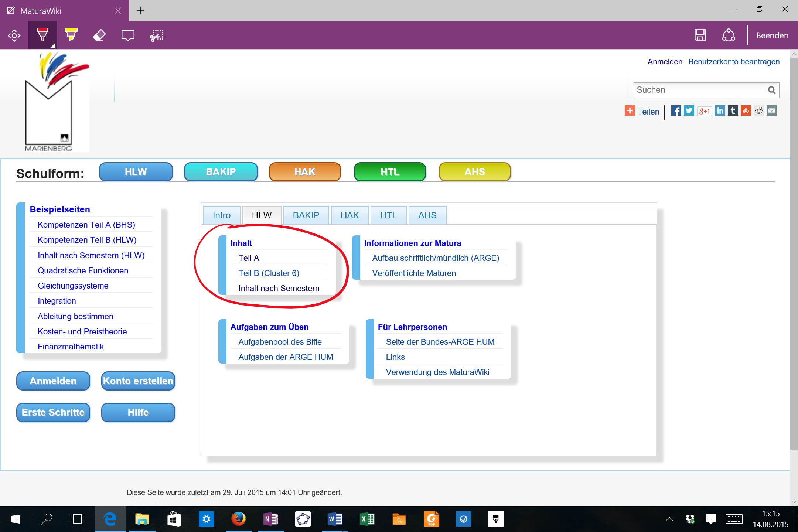Open Windows Start menu
798x532 pixels.
click(15, 519)
